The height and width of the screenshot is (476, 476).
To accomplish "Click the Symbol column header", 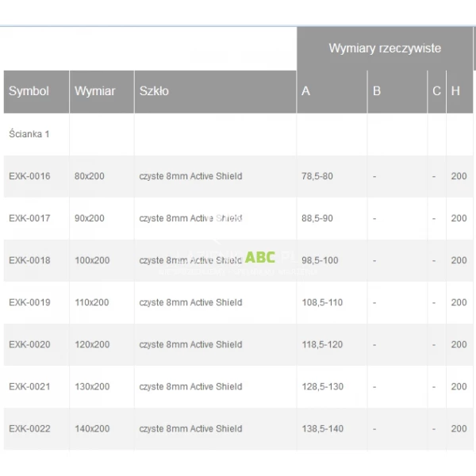I will [29, 91].
